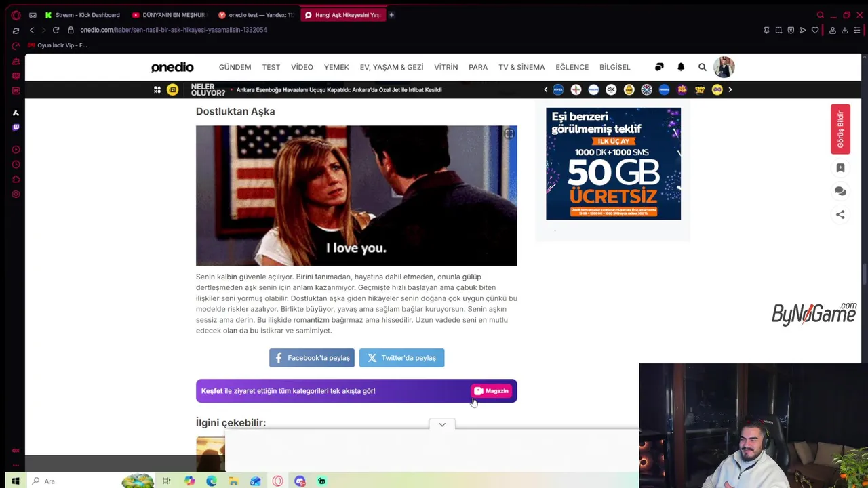Click the Friends 'I love you' GIF
Image resolution: width=868 pixels, height=488 pixels.
coord(356,195)
